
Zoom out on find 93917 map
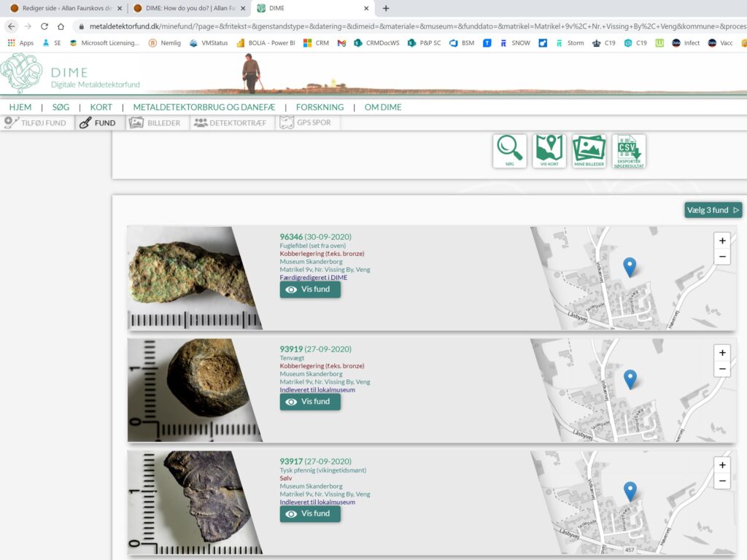(x=722, y=481)
